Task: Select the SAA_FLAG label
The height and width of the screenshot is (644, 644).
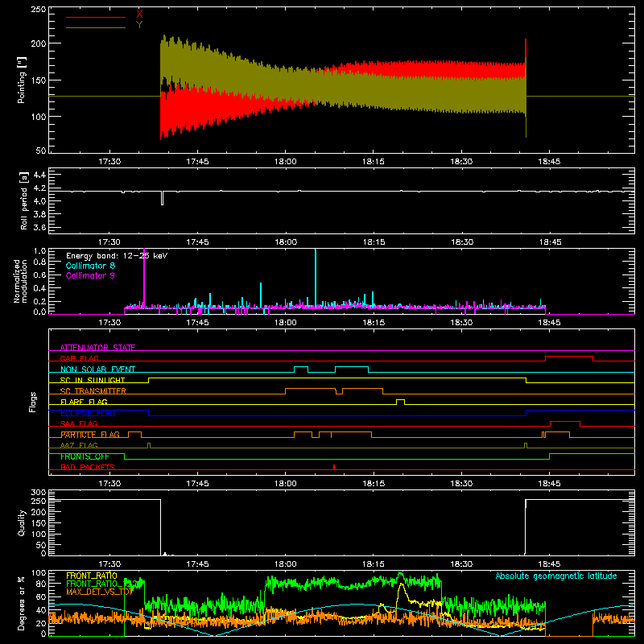Action: click(x=79, y=423)
